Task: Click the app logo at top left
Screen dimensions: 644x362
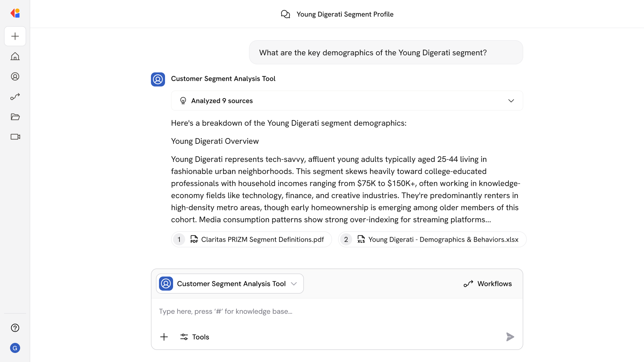Action: click(x=15, y=13)
